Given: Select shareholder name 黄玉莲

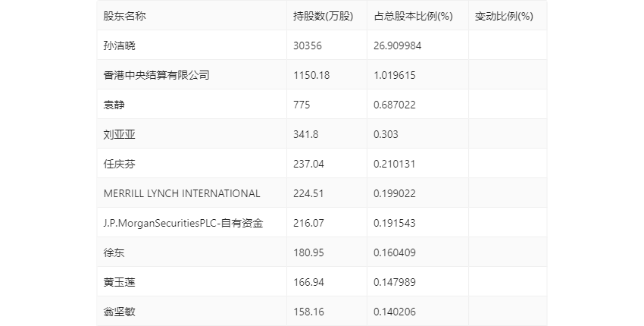Looking at the screenshot, I should point(119,283).
